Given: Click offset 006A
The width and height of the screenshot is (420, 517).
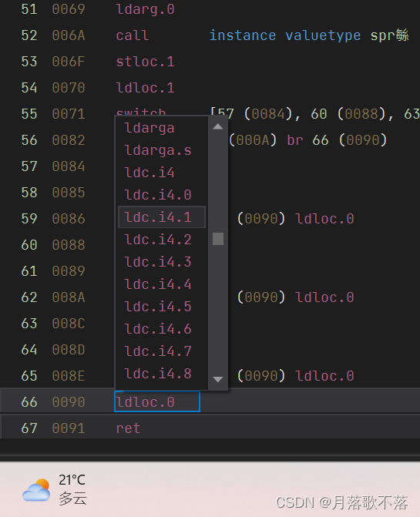Looking at the screenshot, I should click(x=69, y=35).
